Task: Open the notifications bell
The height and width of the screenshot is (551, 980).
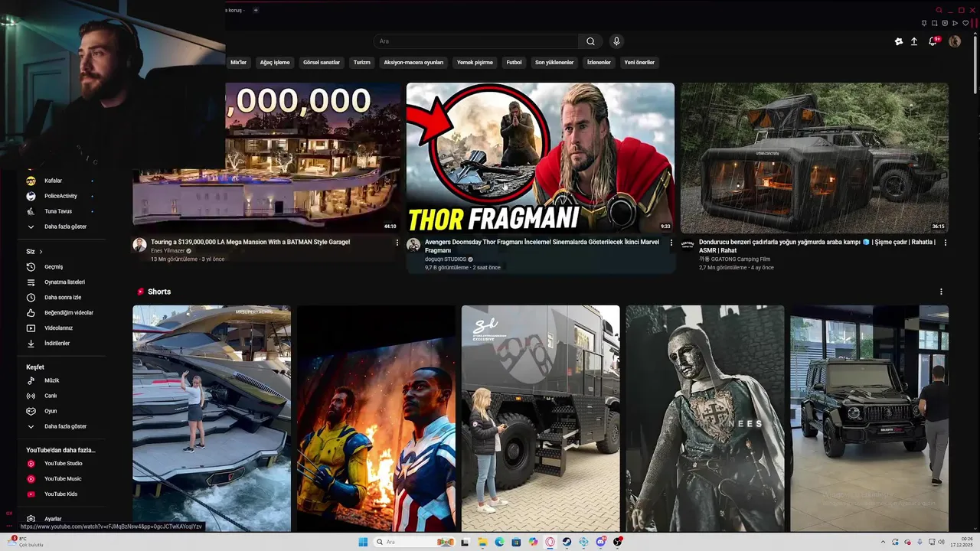Action: pyautogui.click(x=933, y=41)
